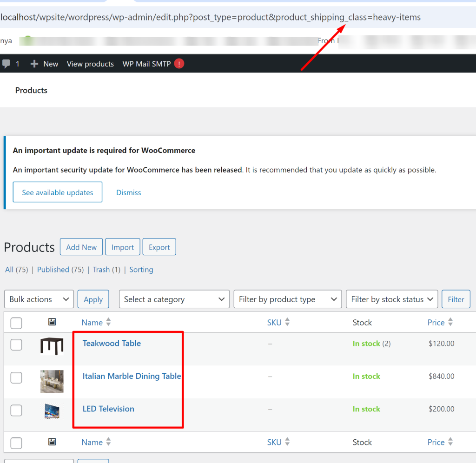Check the Italian Marble Dining Table checkbox
This screenshot has height=463, width=476.
click(16, 377)
